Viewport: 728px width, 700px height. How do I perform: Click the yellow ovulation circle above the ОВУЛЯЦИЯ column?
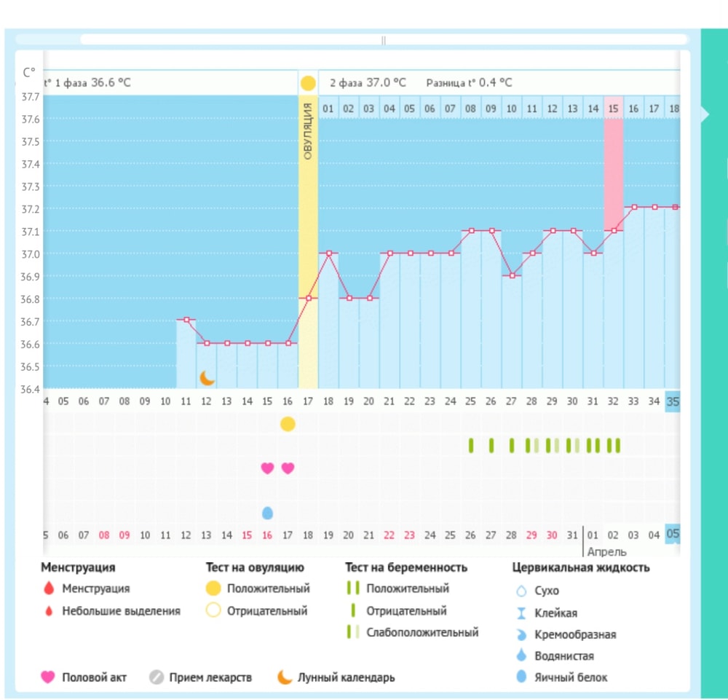tap(308, 83)
